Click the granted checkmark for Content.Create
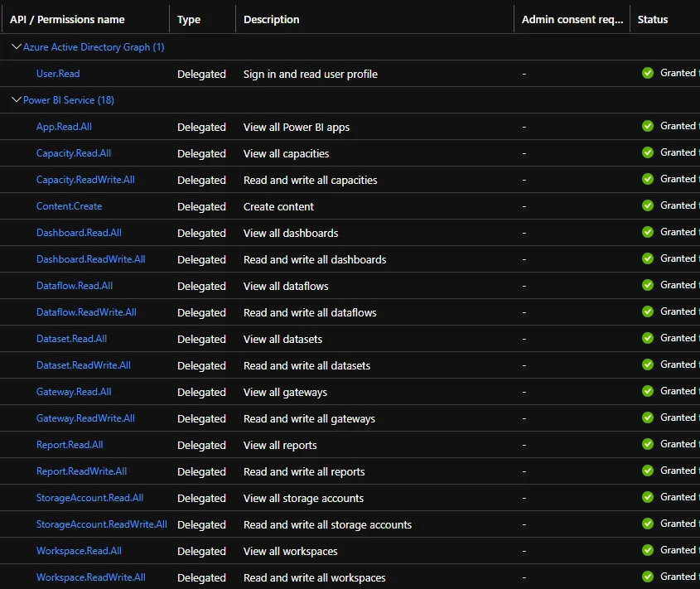 (648, 205)
